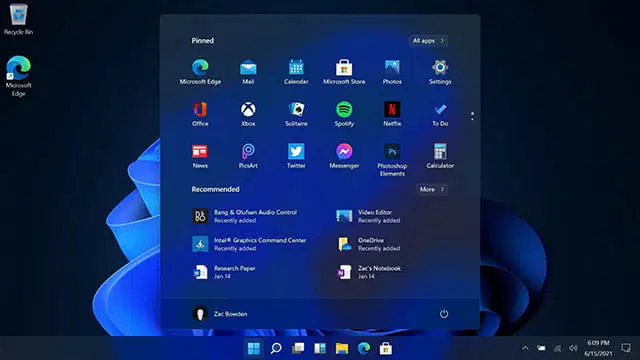Viewport: 640px width, 360px height.
Task: Open the volume control in system tray
Action: tap(573, 348)
